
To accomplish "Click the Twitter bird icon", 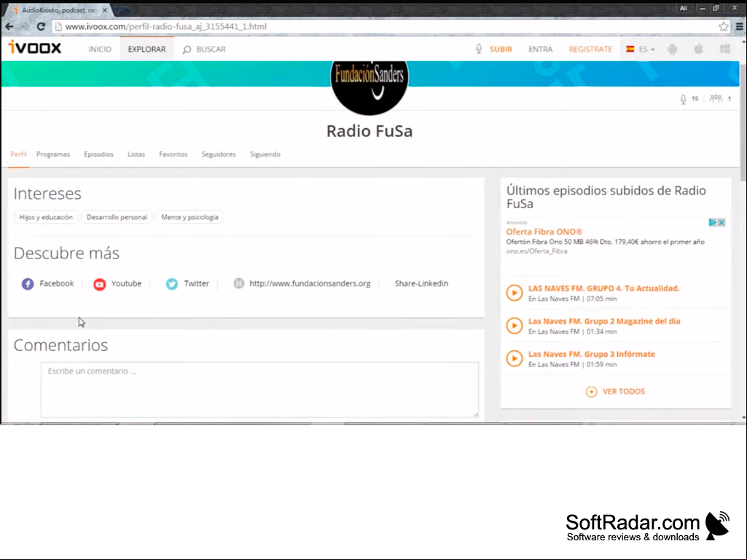I will [172, 284].
